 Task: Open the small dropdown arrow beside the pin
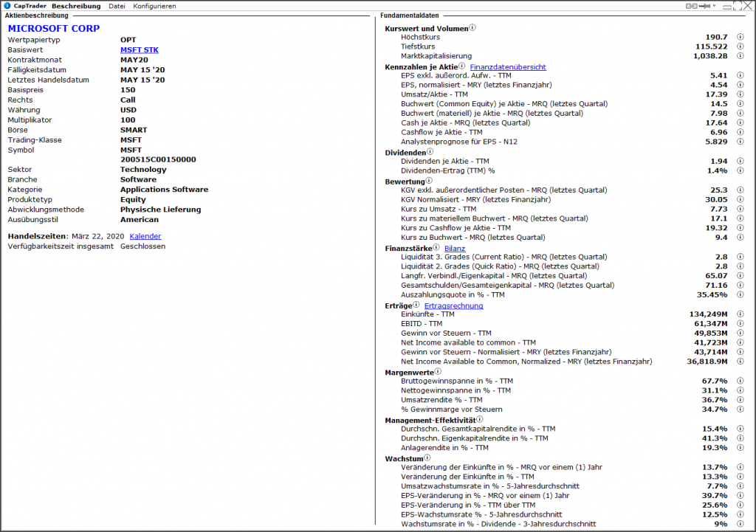pyautogui.click(x=714, y=6)
